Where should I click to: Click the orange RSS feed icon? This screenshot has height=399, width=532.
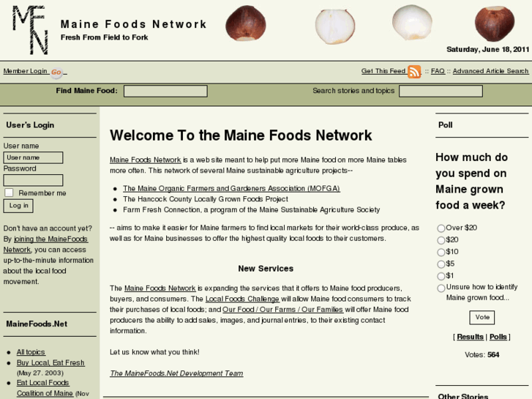coord(414,72)
